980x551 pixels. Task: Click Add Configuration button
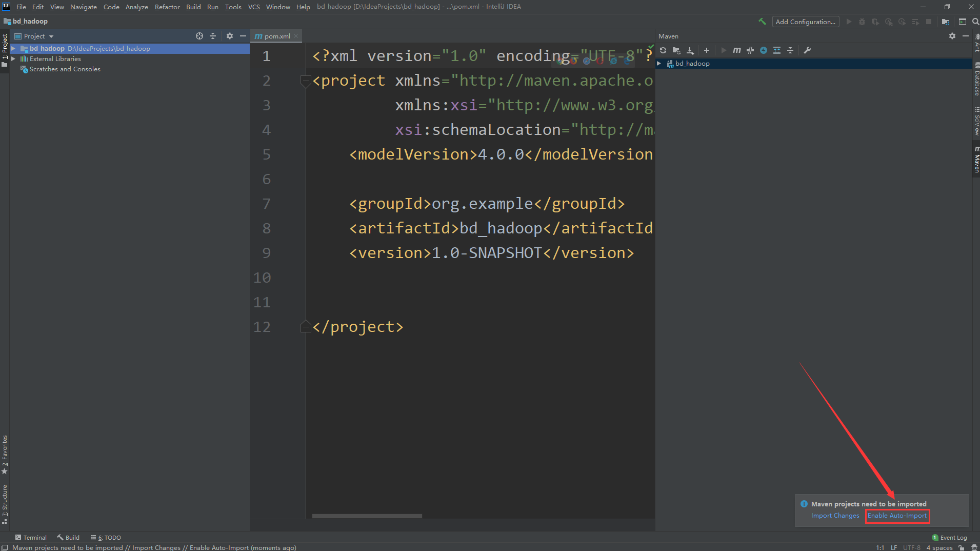point(806,22)
